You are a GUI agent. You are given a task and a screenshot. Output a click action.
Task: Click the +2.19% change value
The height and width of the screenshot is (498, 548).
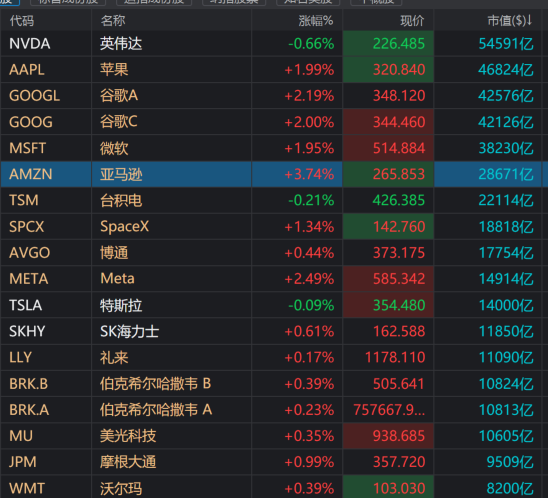[x=309, y=96]
